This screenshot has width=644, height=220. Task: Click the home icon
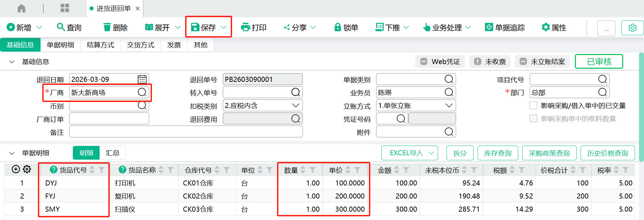click(21, 8)
